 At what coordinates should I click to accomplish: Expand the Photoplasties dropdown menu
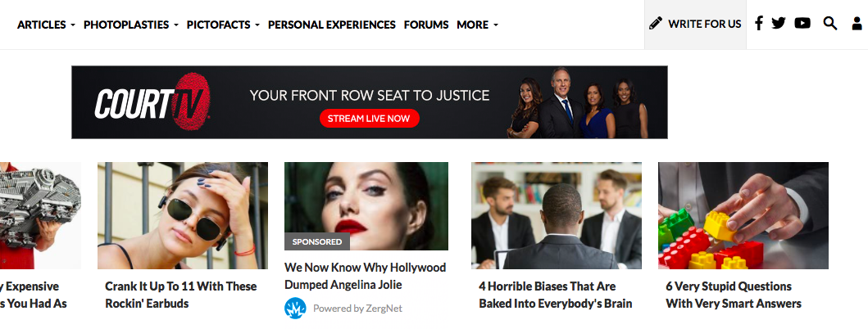tap(130, 25)
